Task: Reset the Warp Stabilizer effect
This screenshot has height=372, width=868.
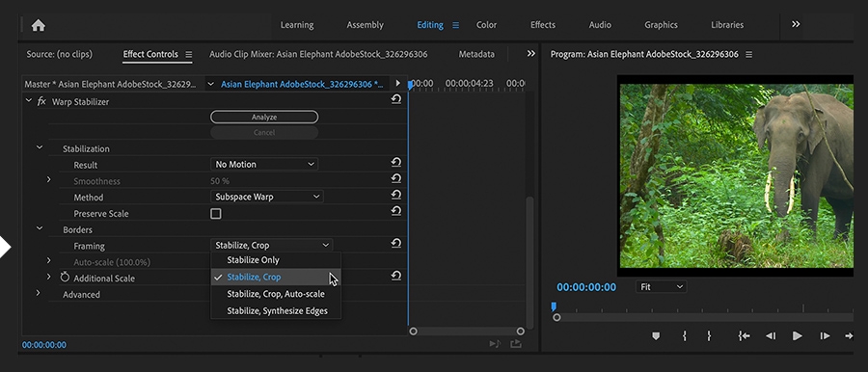Action: point(395,99)
